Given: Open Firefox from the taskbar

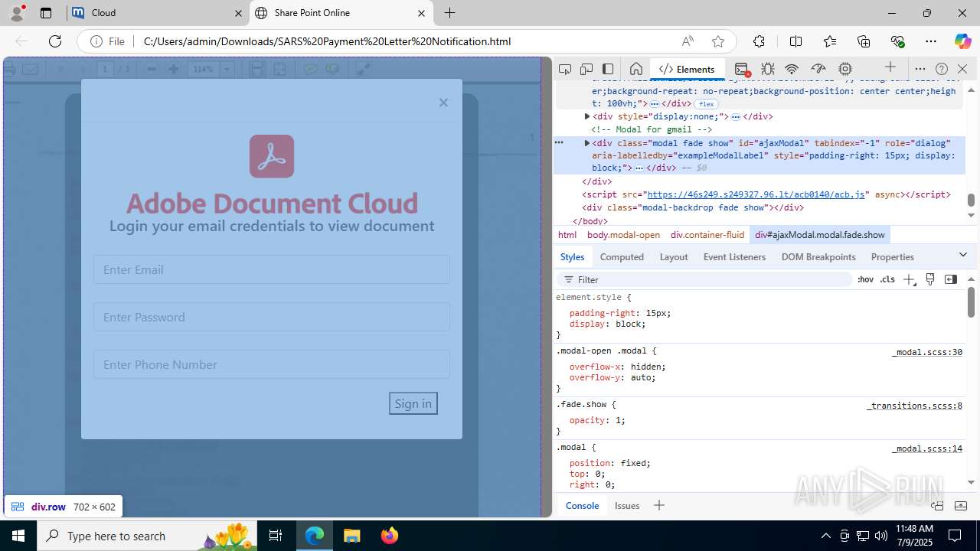Looking at the screenshot, I should pyautogui.click(x=390, y=536).
